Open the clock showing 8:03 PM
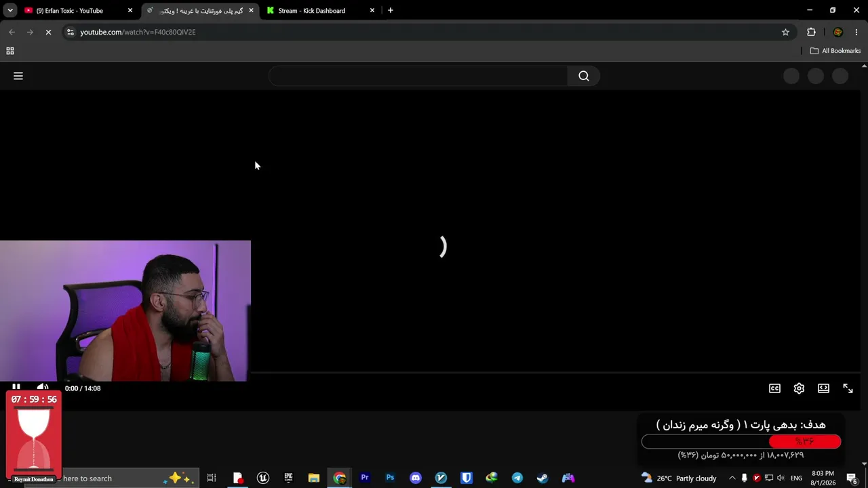 tap(823, 479)
